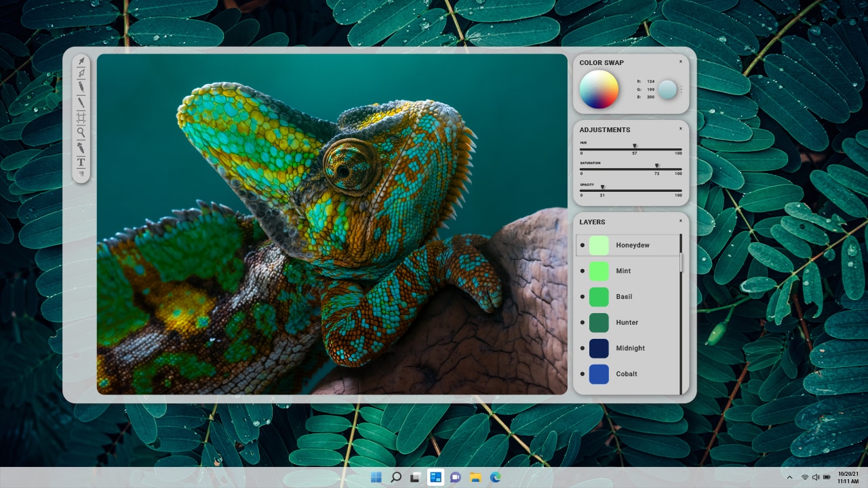
Task: Select the Eyedropper tool
Action: (81, 148)
